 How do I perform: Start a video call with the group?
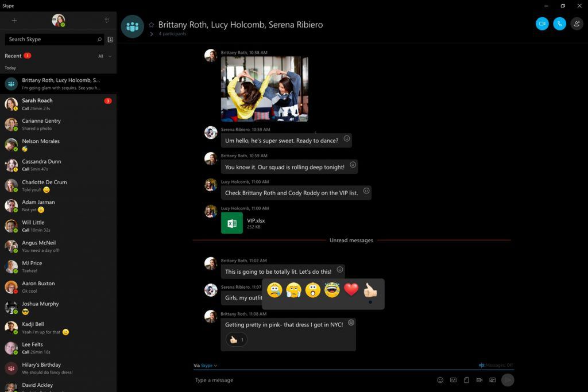click(x=542, y=24)
